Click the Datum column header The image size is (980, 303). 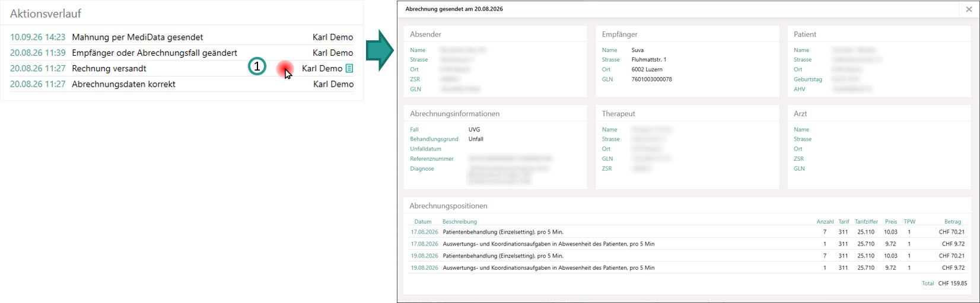[x=423, y=222]
